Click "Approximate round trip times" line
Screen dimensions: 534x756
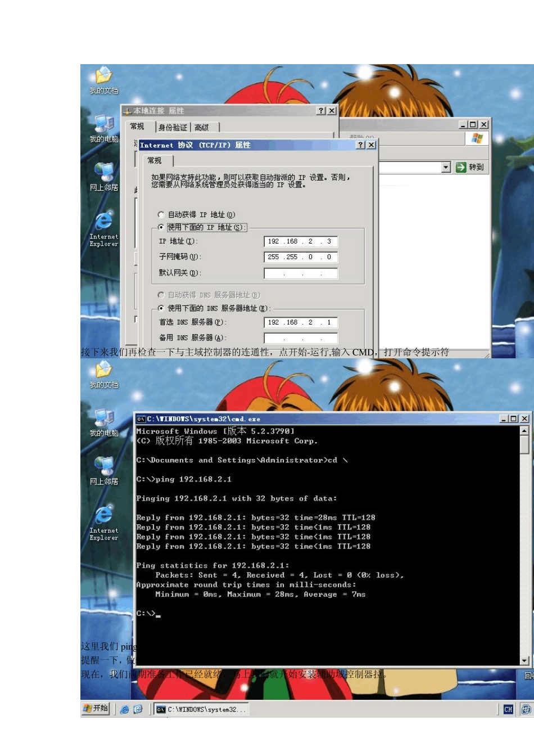246,584
